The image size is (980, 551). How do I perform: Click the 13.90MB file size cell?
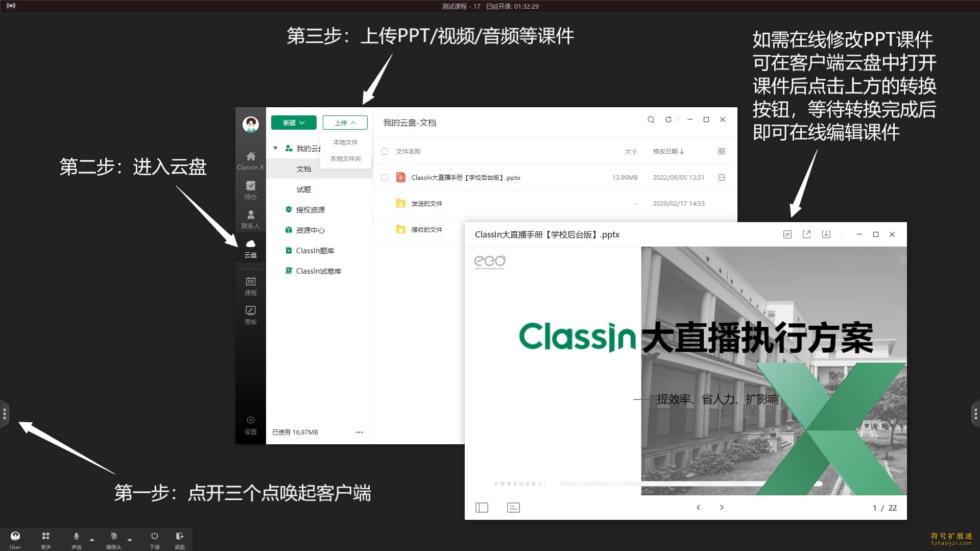(625, 177)
